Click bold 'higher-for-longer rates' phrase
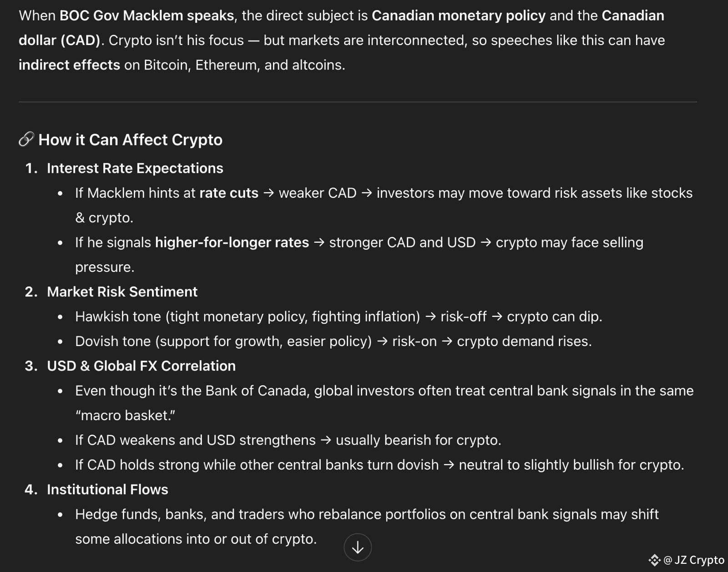 coord(232,242)
